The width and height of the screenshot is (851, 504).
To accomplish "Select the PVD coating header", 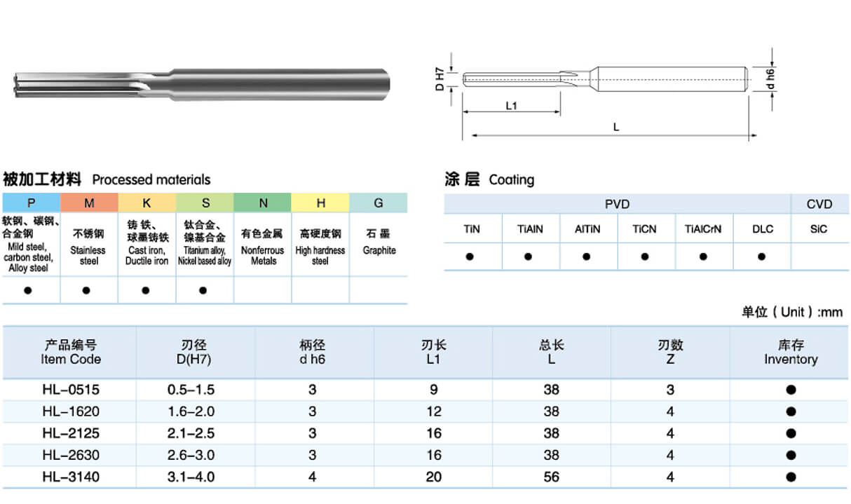I will click(617, 204).
